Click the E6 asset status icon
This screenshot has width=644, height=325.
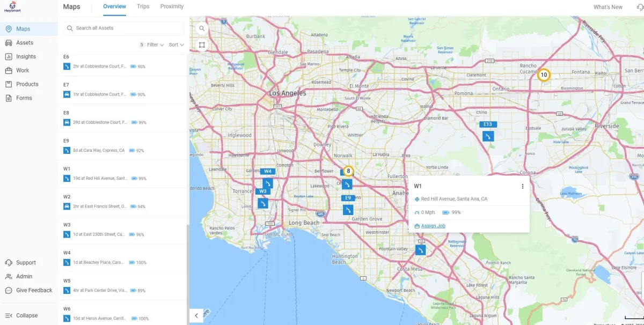(x=67, y=67)
